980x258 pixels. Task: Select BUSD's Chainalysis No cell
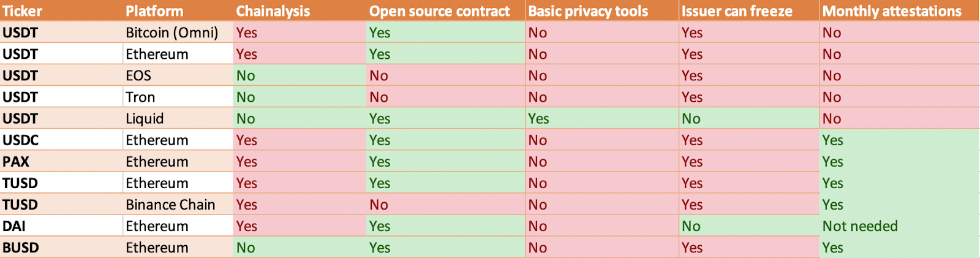click(x=300, y=248)
